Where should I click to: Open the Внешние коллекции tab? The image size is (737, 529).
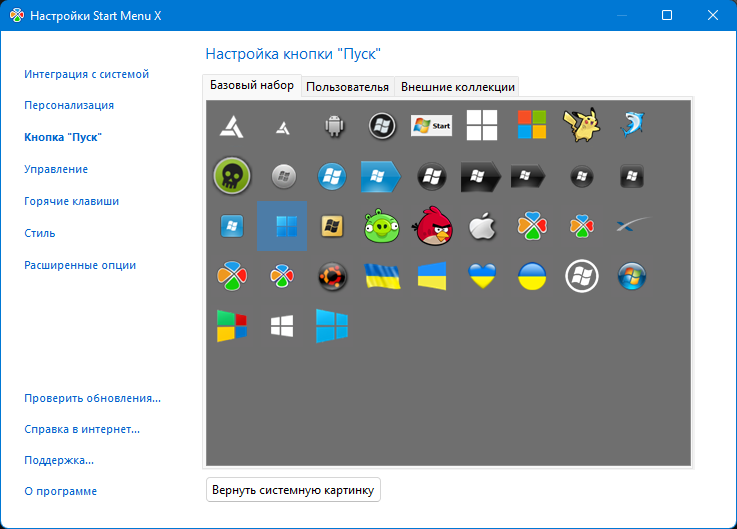tap(457, 87)
